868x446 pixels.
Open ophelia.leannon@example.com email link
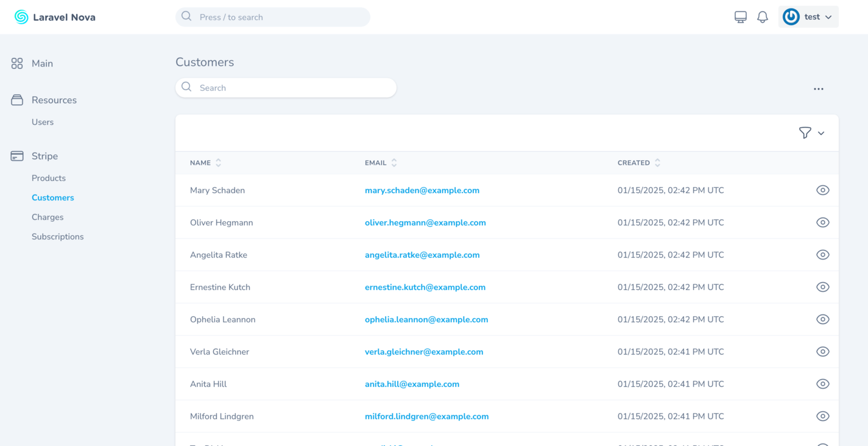tap(426, 319)
